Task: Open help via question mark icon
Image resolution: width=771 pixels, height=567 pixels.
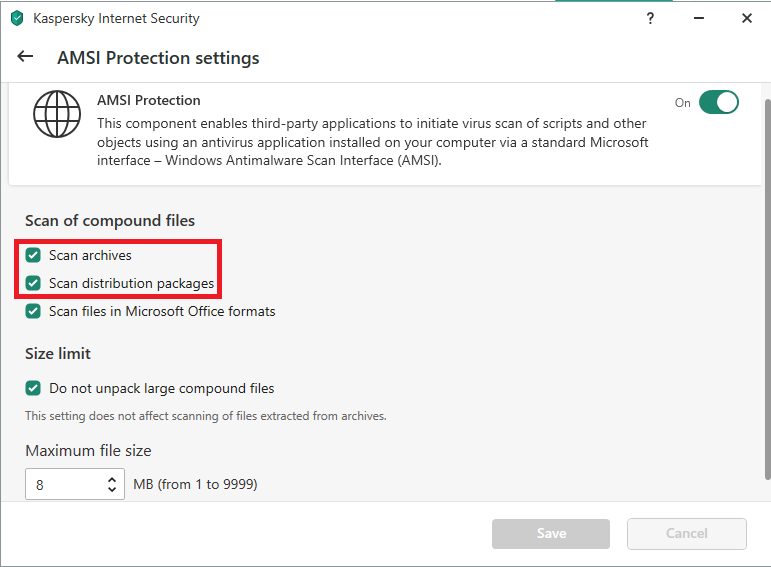Action: pos(652,18)
